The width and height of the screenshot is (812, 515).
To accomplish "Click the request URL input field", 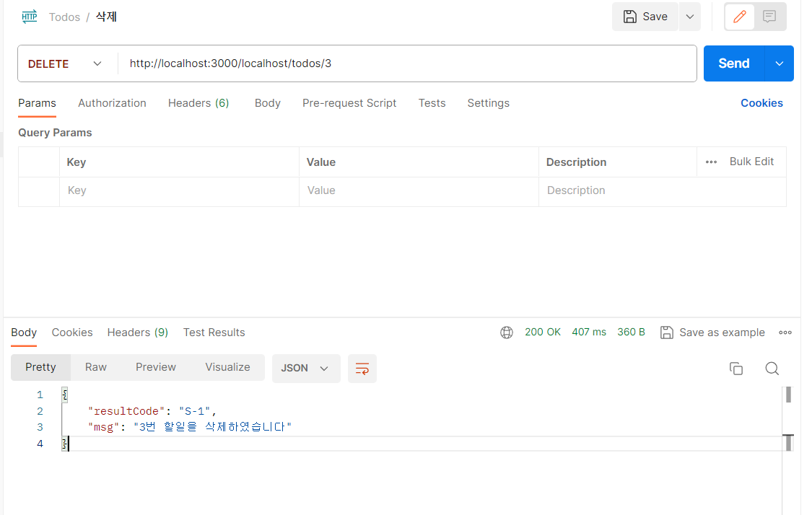I will point(407,63).
